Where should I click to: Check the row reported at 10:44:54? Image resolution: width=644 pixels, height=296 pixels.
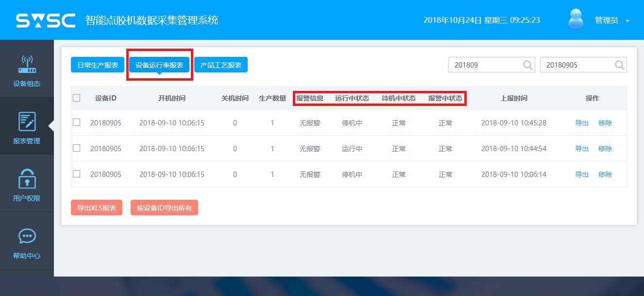pyautogui.click(x=76, y=148)
